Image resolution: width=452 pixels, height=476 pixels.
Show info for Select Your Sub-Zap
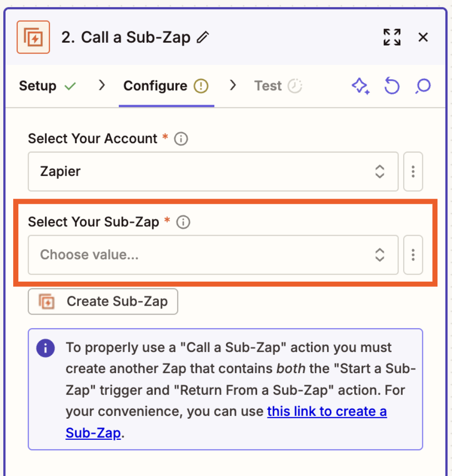tap(183, 222)
